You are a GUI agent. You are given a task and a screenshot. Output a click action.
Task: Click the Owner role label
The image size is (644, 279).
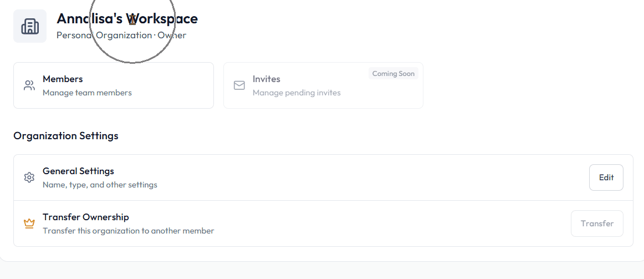point(172,35)
